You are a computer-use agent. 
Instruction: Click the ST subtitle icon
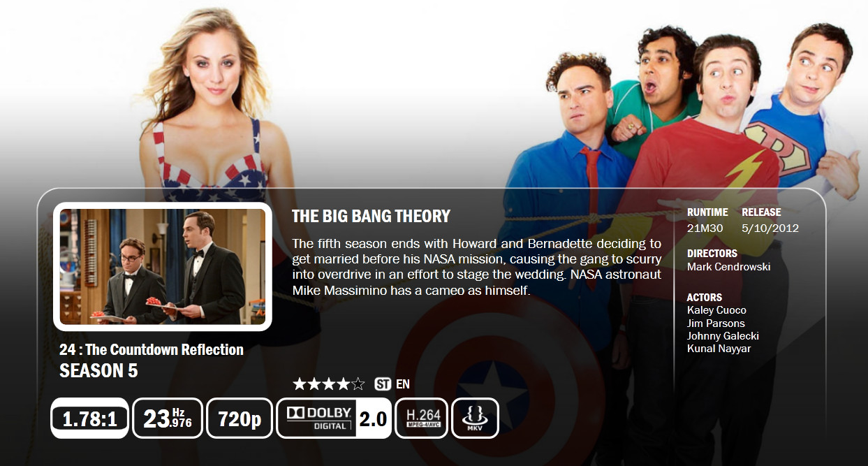pyautogui.click(x=383, y=384)
